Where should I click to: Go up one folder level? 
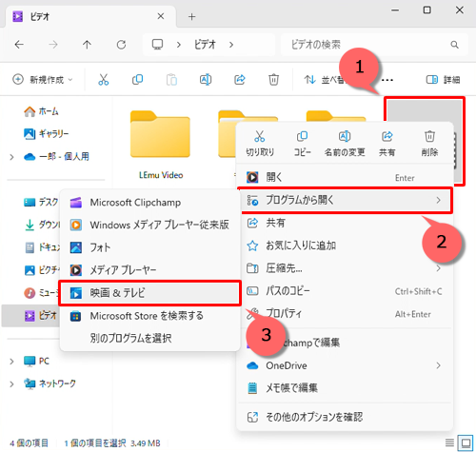click(x=87, y=45)
